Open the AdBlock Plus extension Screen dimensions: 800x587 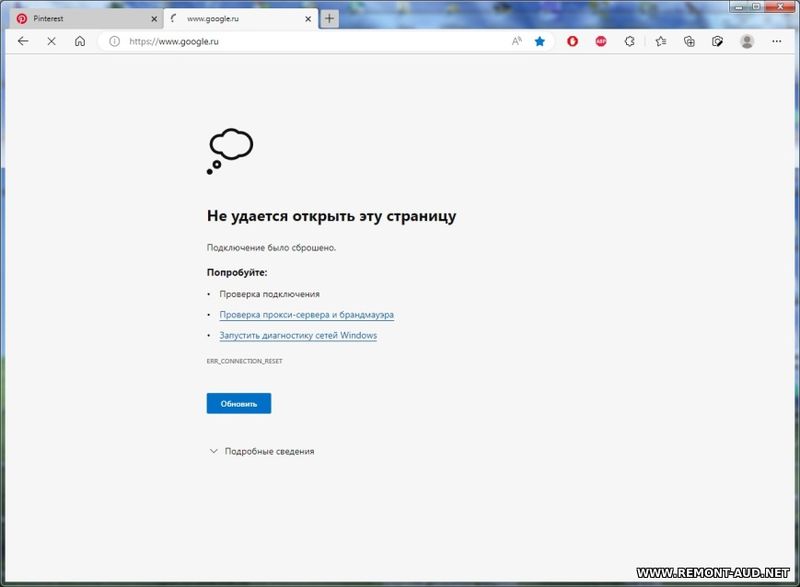(601, 41)
